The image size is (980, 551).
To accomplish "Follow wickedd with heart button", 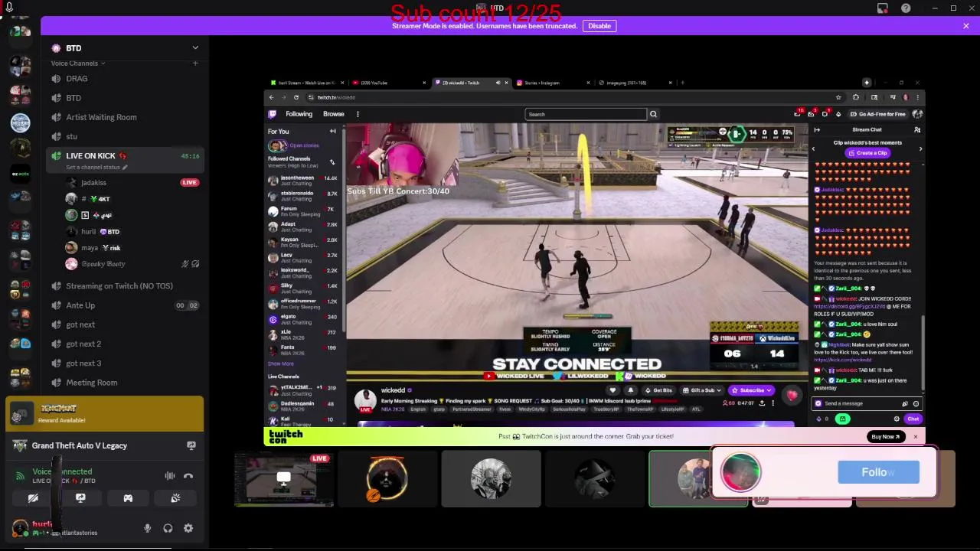I will coord(612,390).
